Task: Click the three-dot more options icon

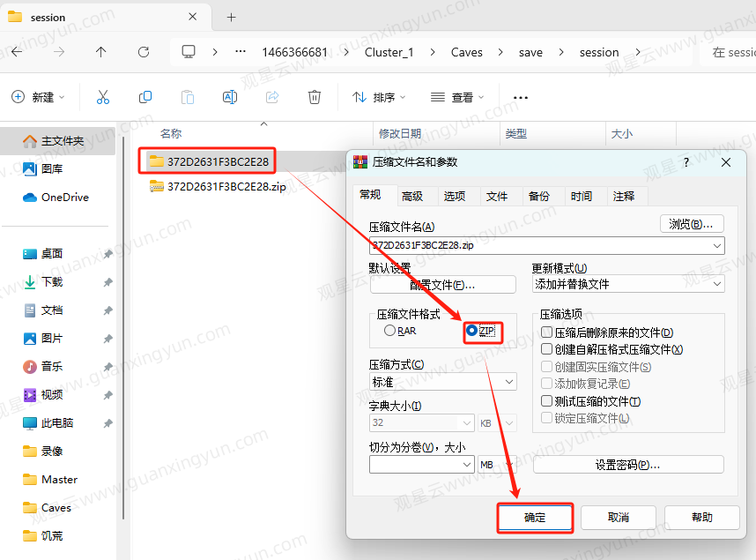Action: click(x=521, y=97)
